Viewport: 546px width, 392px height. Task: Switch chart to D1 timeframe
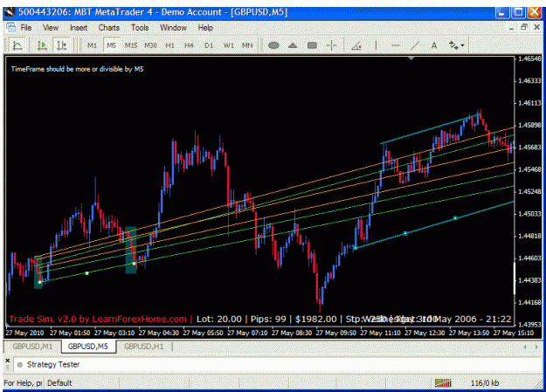point(209,45)
